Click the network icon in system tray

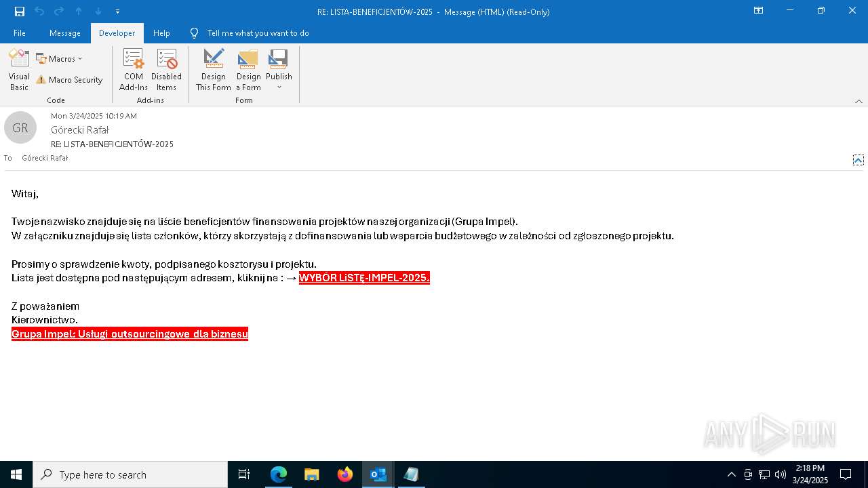click(764, 474)
